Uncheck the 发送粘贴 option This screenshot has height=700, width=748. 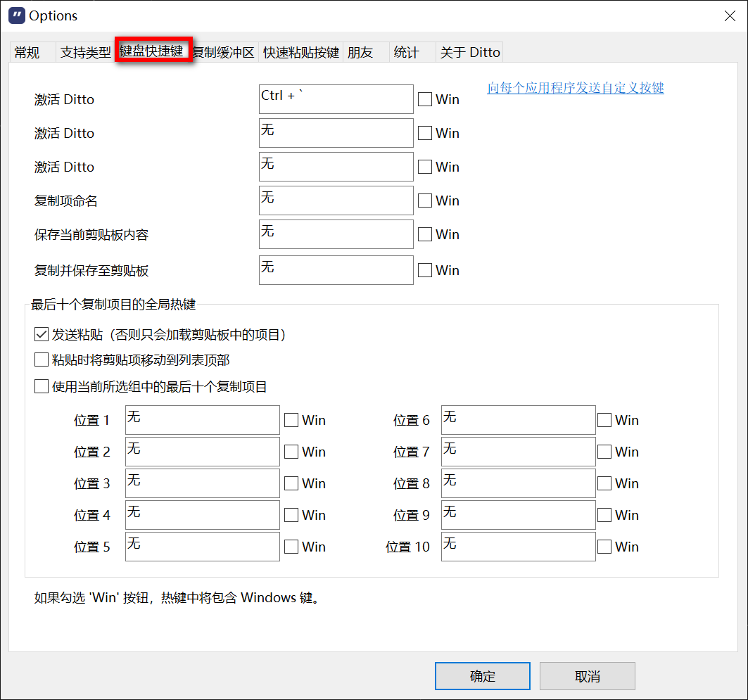42,334
